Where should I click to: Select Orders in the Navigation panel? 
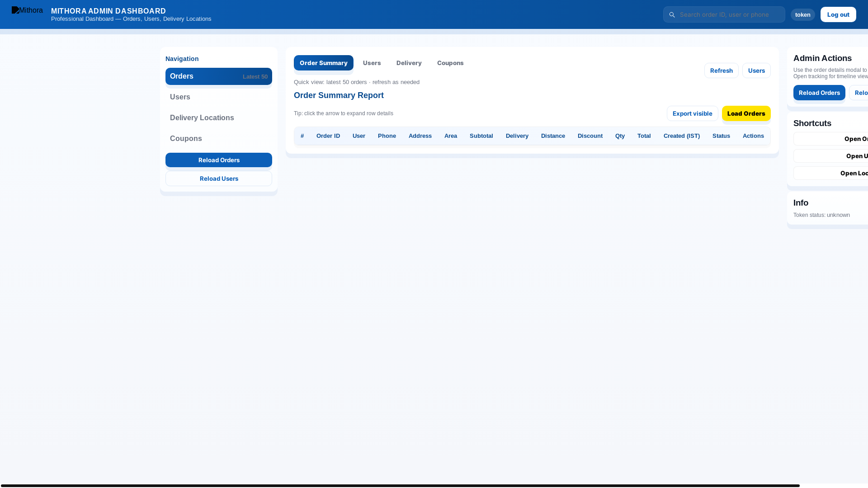[x=219, y=76]
